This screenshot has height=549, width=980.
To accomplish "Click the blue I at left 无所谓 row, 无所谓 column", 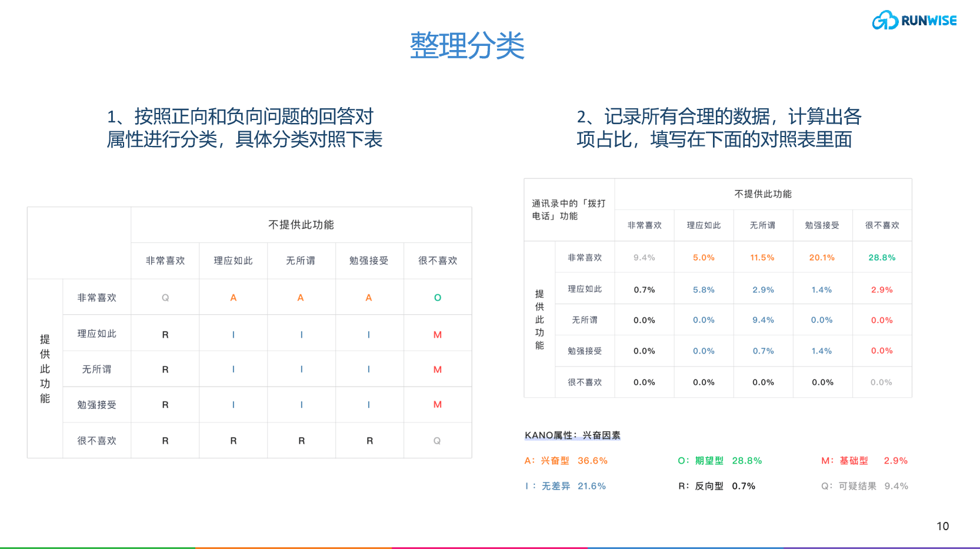I will point(302,370).
